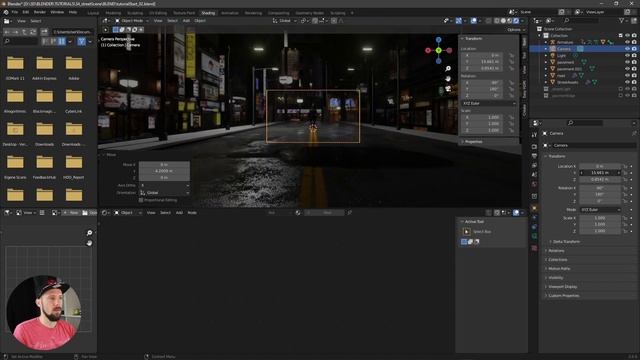The width and height of the screenshot is (640, 360).
Task: Click the file browser View menu
Action: (21, 21)
